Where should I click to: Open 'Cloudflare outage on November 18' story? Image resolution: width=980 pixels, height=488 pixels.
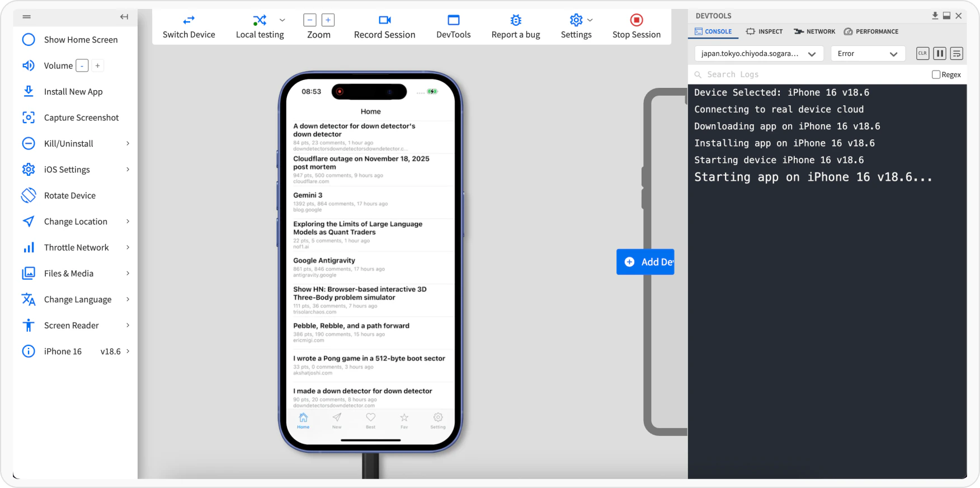coord(370,170)
